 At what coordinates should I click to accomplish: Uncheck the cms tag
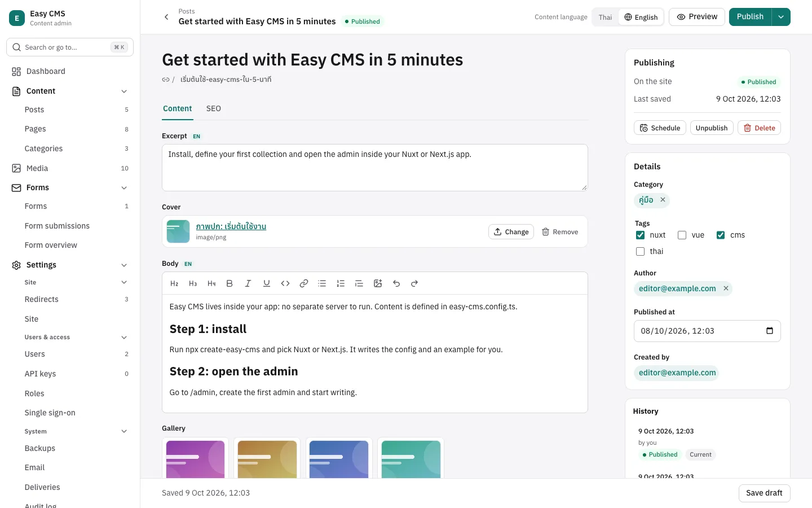click(x=721, y=235)
